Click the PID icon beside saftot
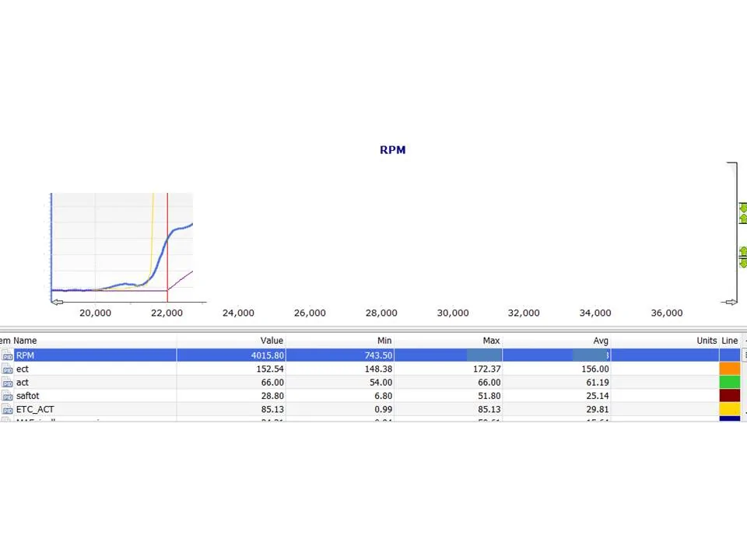 (x=7, y=396)
